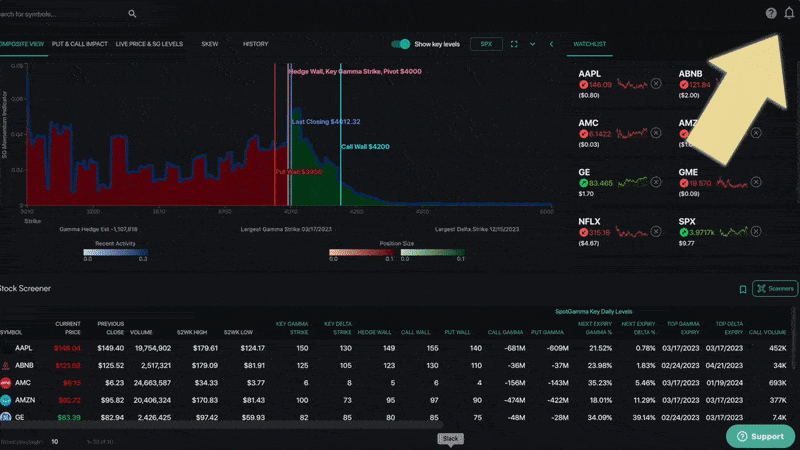Click the search magnifier icon
This screenshot has width=800, height=450.
132,14
